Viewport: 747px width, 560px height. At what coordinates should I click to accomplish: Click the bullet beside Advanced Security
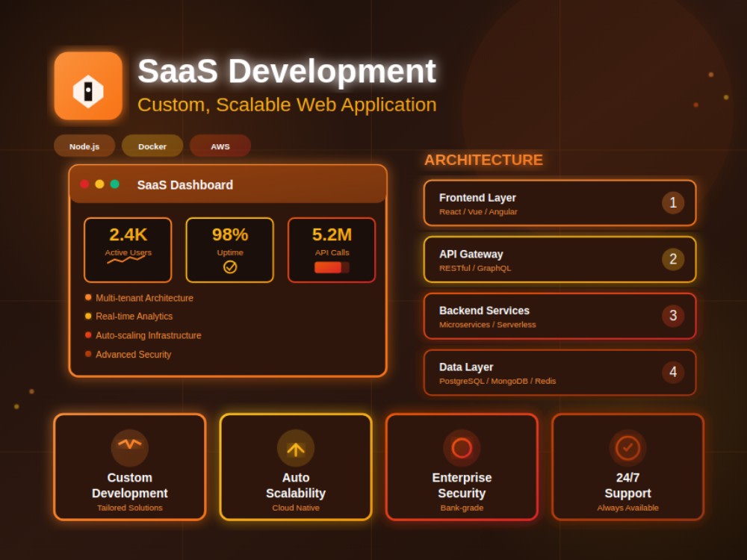click(88, 354)
